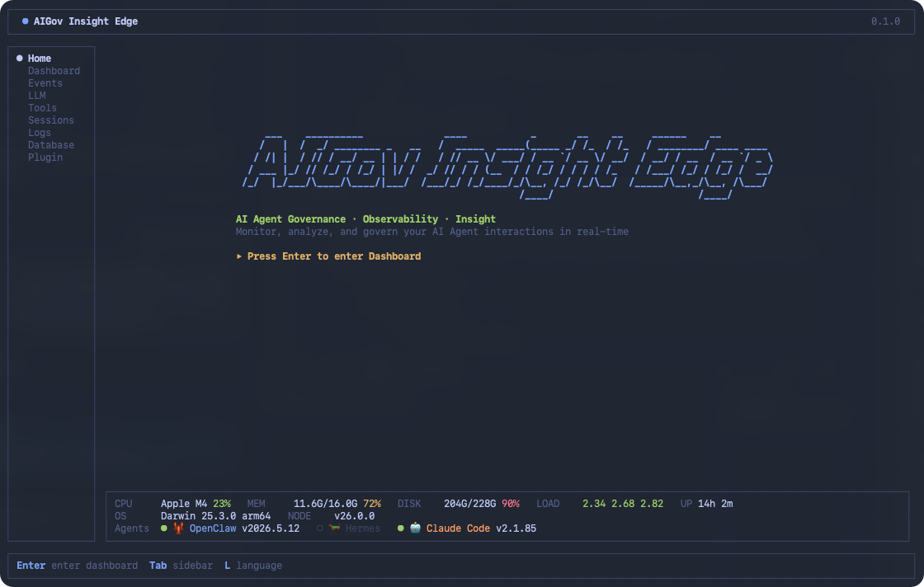Click the blue dot next to the app title
Viewport: 924px width, 587px height.
pyautogui.click(x=26, y=21)
